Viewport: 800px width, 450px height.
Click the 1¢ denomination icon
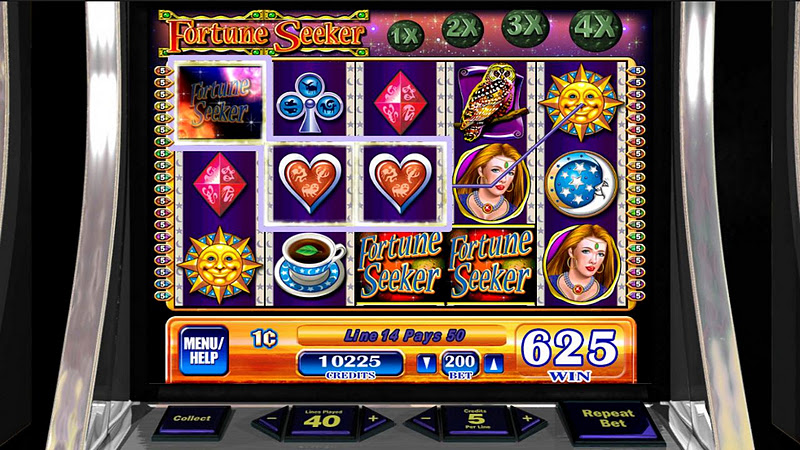(x=264, y=338)
